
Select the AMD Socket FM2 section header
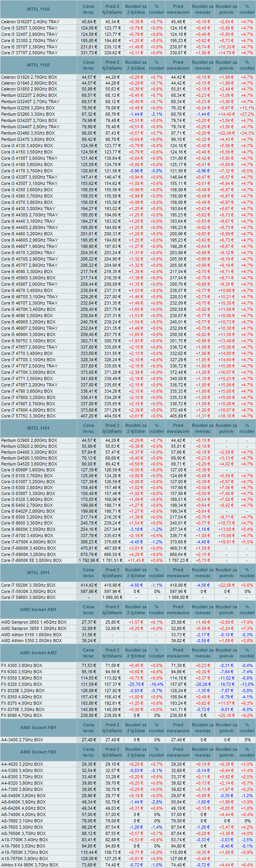point(39,752)
